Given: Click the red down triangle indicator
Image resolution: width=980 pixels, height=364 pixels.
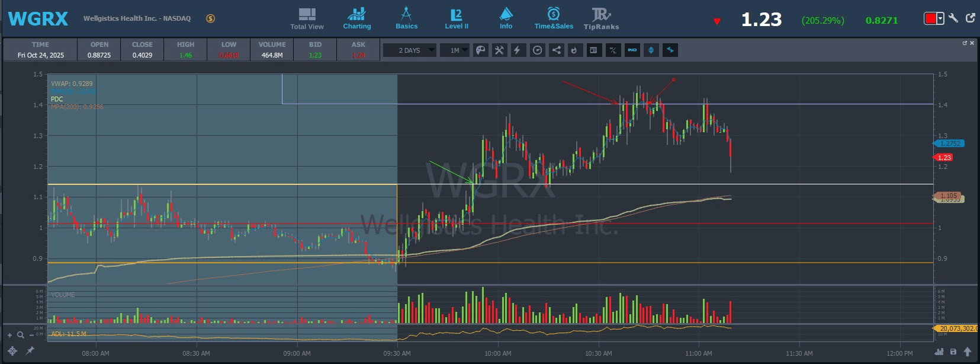Looking at the screenshot, I should pyautogui.click(x=716, y=21).
